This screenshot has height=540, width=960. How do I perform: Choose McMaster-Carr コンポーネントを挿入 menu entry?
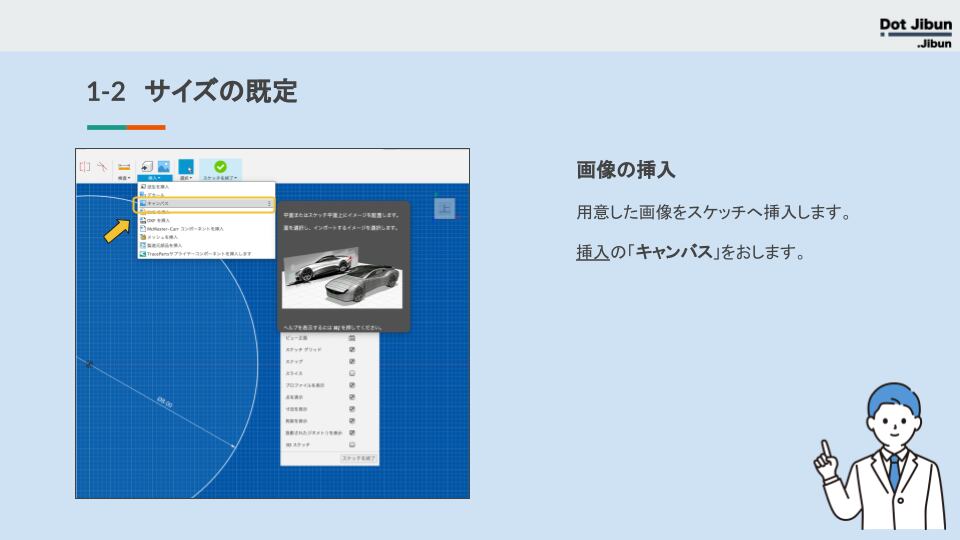[206, 228]
